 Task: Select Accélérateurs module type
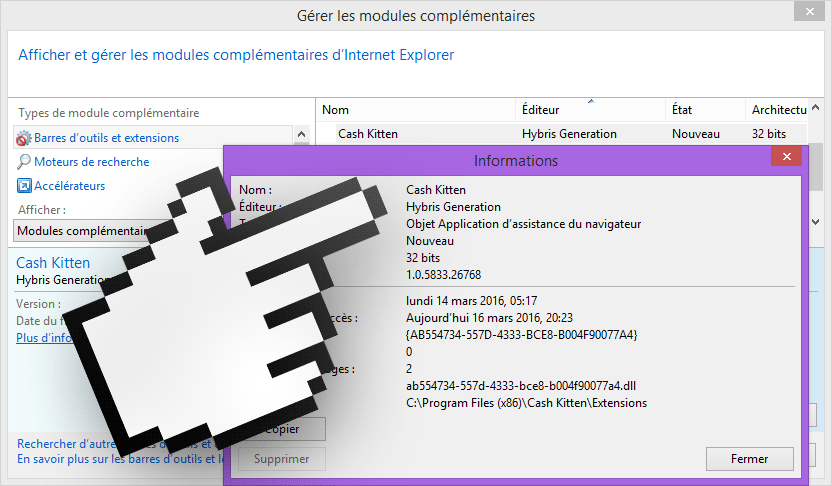(70, 186)
